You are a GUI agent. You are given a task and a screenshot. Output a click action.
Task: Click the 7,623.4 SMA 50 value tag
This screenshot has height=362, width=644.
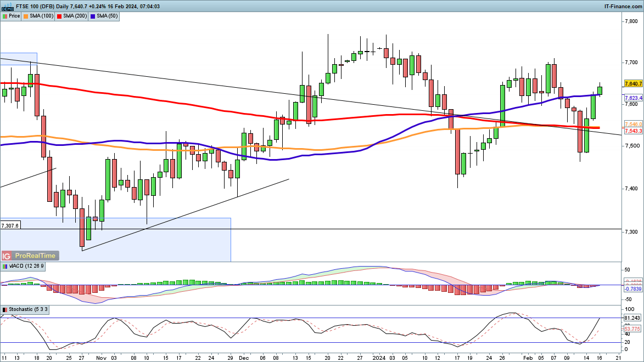coord(634,98)
